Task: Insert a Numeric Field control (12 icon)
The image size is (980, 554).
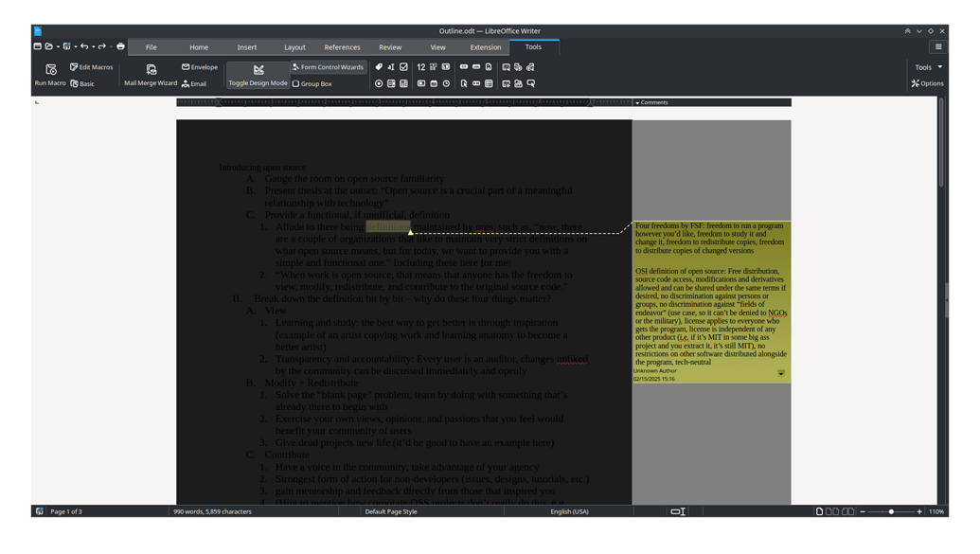Action: [x=420, y=67]
